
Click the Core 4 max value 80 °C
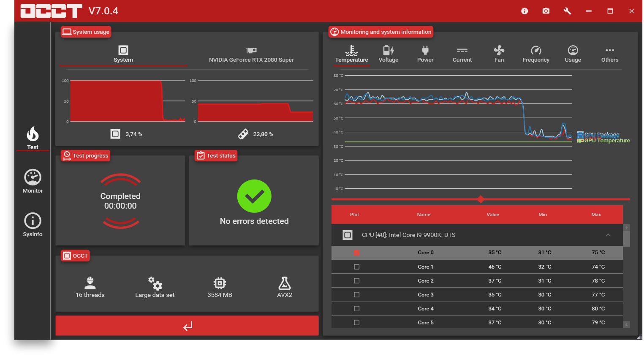click(598, 309)
